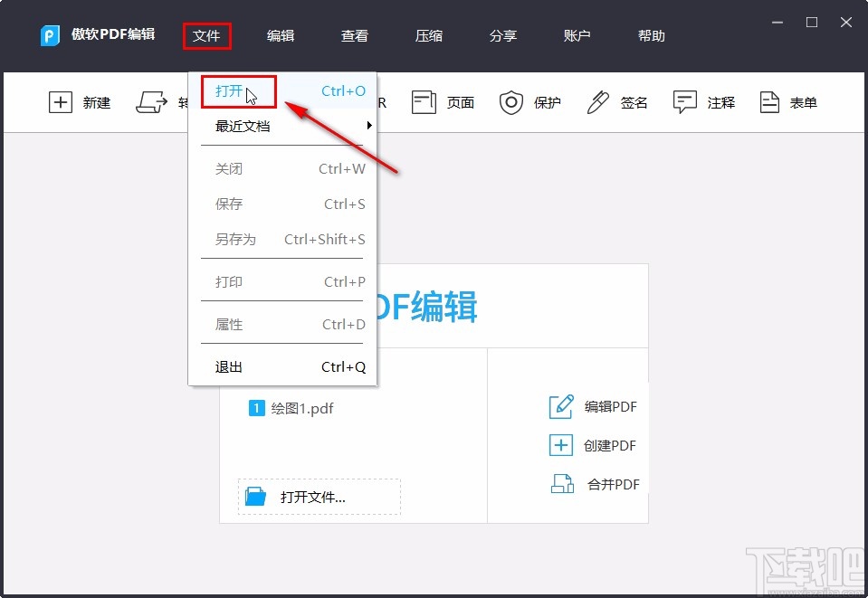Click the app logo P icon
868x598 pixels.
click(49, 35)
